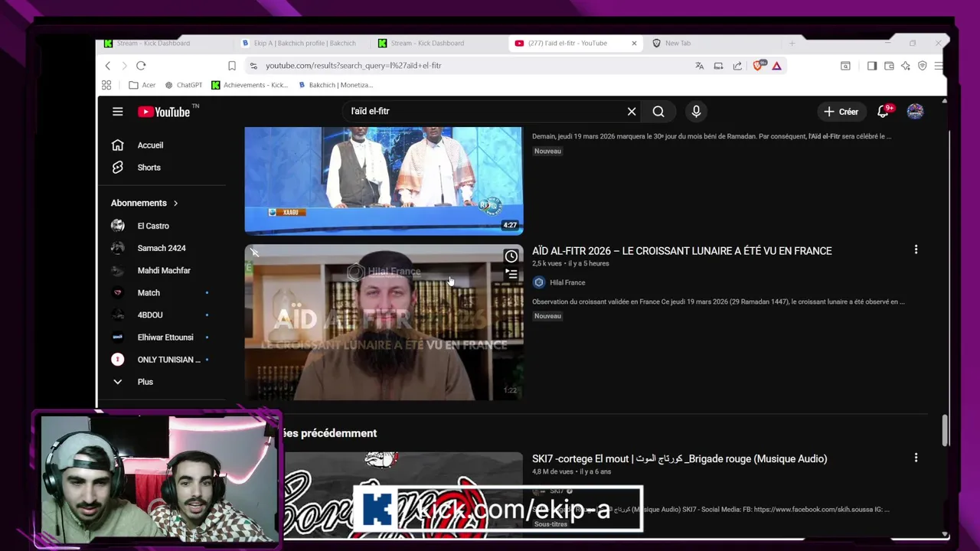Open Samach 2424 channel subscription

click(161, 248)
